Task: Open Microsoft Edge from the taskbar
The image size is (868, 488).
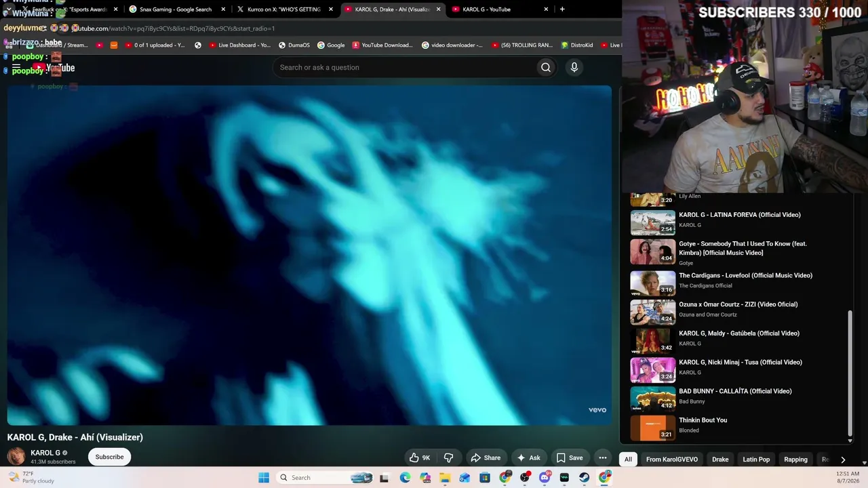Action: tap(405, 478)
